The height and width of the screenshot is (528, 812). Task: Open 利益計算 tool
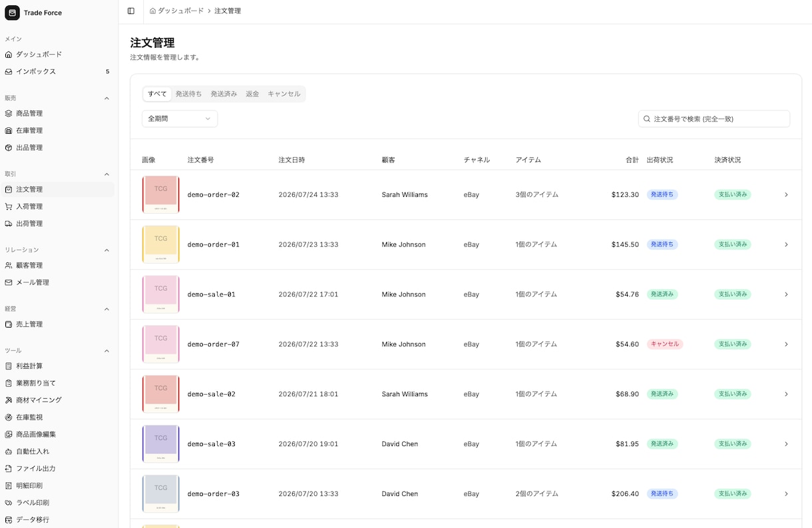tap(59, 366)
